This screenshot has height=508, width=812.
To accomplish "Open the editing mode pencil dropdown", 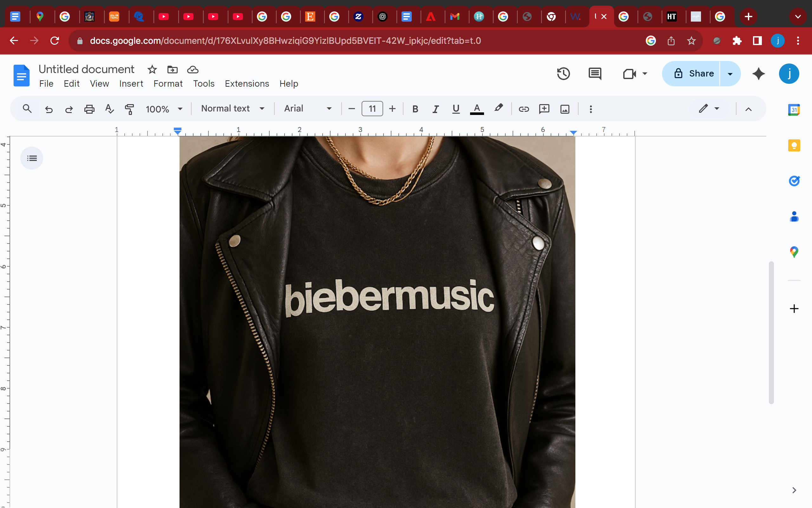I will tap(709, 109).
